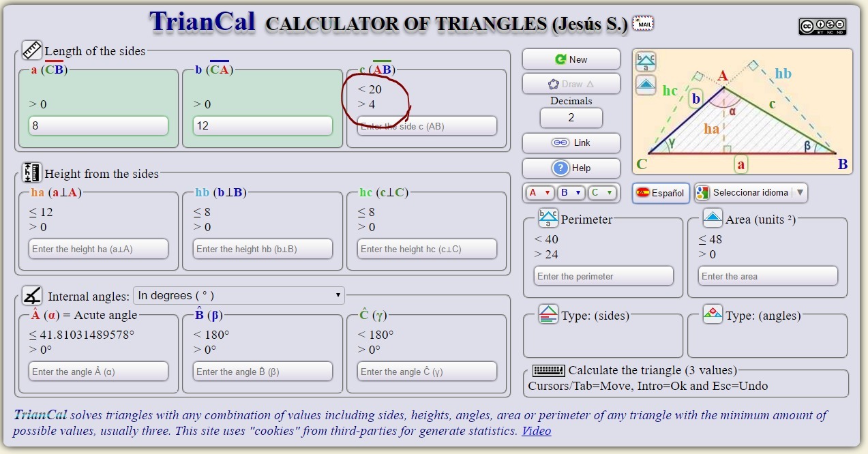Open the Creative Commons license badge
The height and width of the screenshot is (454, 868).
[822, 27]
